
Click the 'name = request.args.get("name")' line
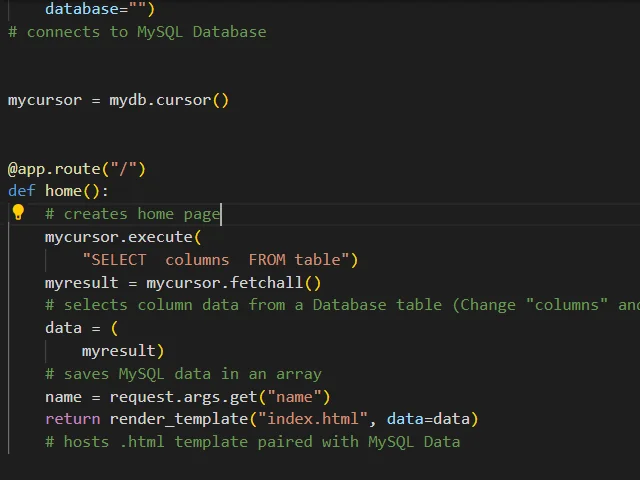point(188,397)
